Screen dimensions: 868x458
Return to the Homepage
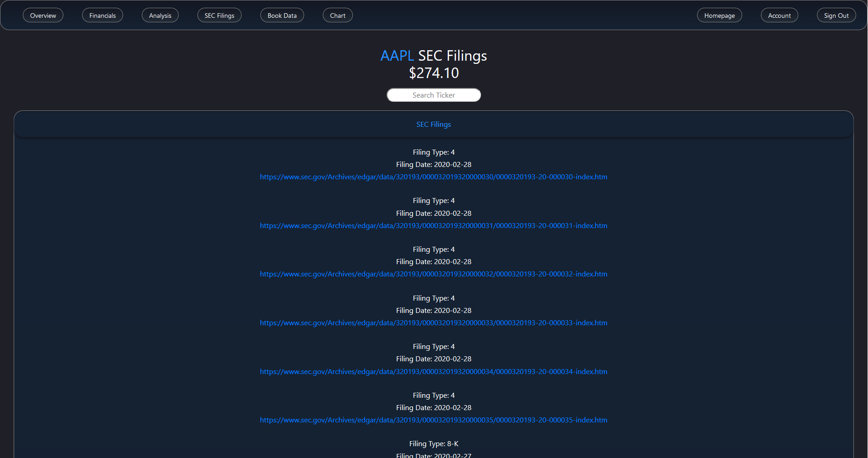pyautogui.click(x=719, y=16)
